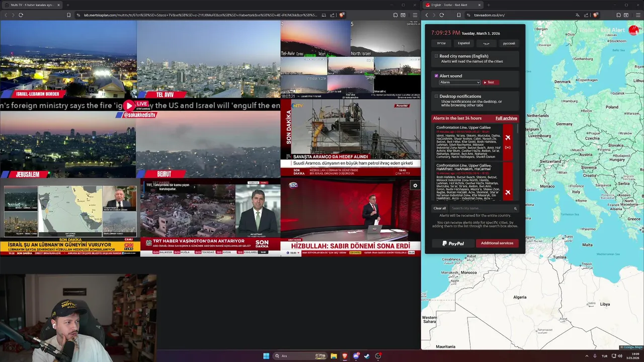644x362 pixels.
Task: Open Brave Shields in Red Alert window
Action: tap(595, 15)
